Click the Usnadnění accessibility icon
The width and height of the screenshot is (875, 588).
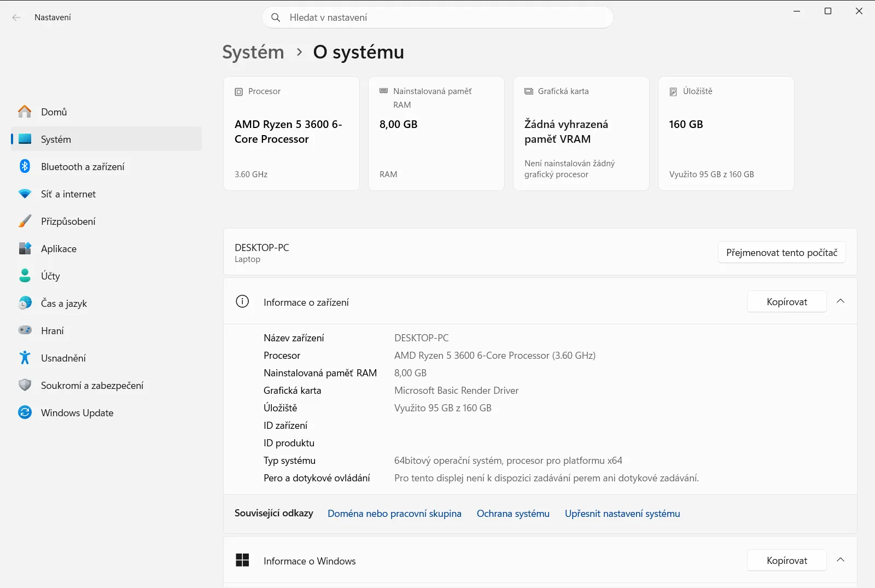coord(25,358)
